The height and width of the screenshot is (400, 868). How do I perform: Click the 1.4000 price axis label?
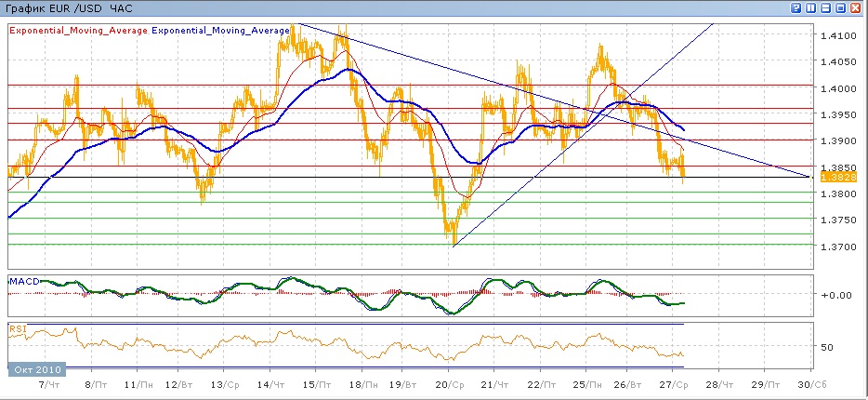tap(833, 88)
